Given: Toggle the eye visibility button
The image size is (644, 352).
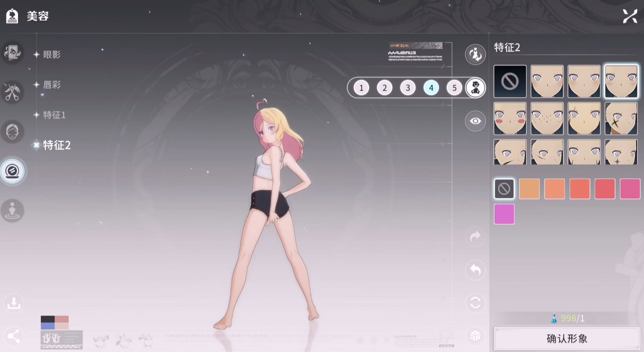Looking at the screenshot, I should 475,121.
